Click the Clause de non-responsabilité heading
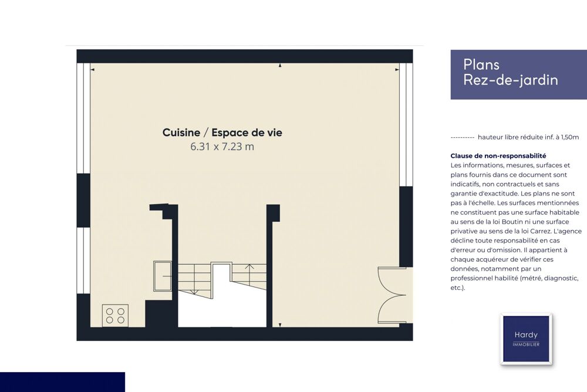This screenshot has height=392, width=587. (x=498, y=156)
